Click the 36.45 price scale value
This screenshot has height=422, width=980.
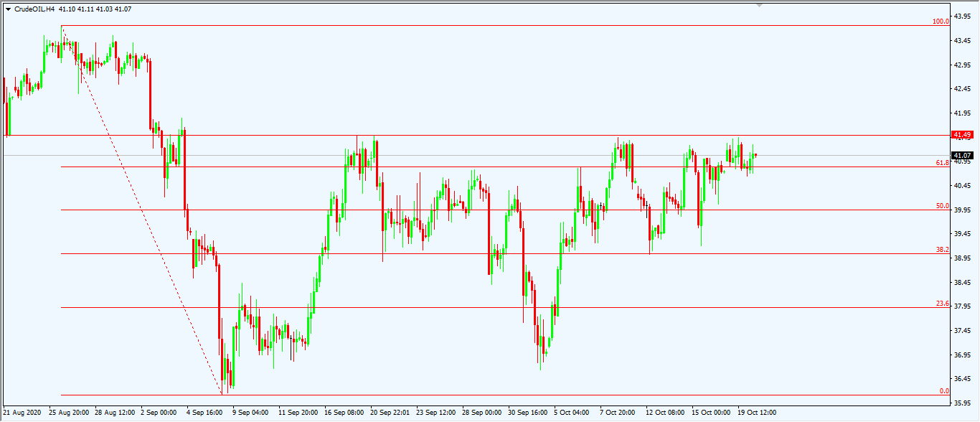click(x=963, y=379)
